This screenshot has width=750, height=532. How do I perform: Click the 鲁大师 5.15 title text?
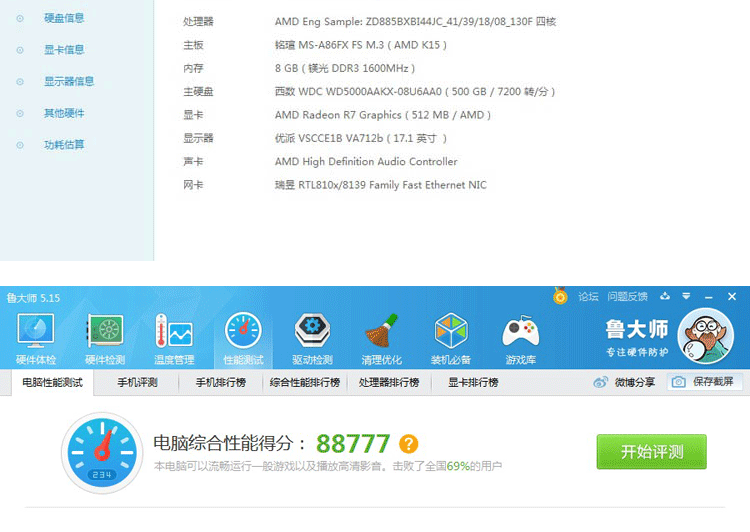pyautogui.click(x=33, y=298)
